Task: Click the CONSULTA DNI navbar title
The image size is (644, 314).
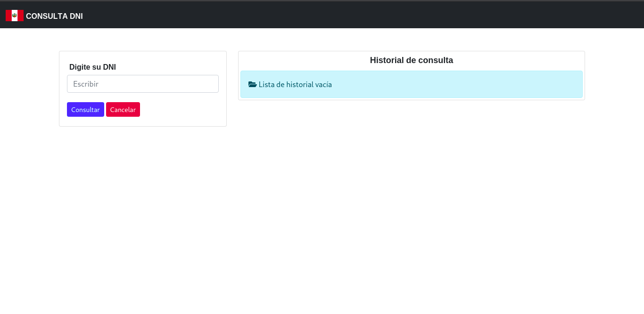Action: coord(55,16)
